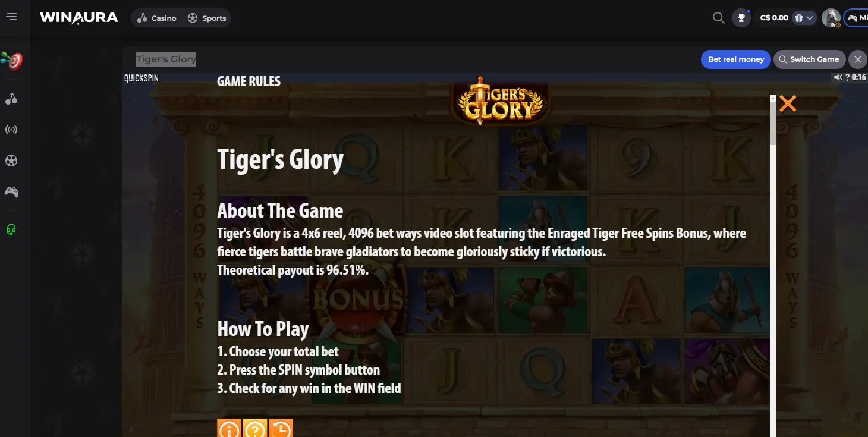Click the Bet real money button
Viewport: 868px width, 437px height.
coord(736,59)
